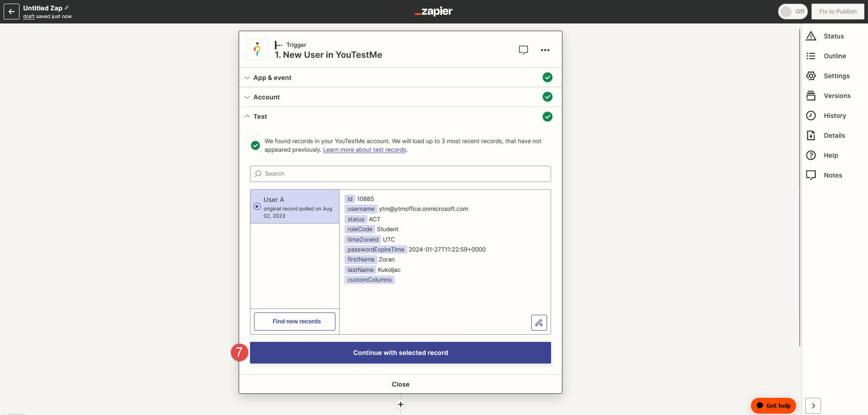Screen dimensions: 868x415
Task: Click the username field label
Action: pos(361,209)
